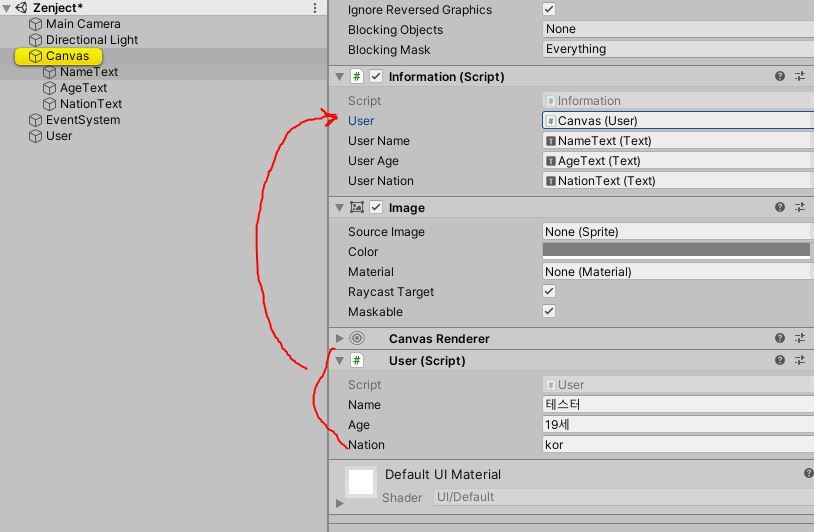
Task: Open help for the Image component
Action: pos(780,207)
